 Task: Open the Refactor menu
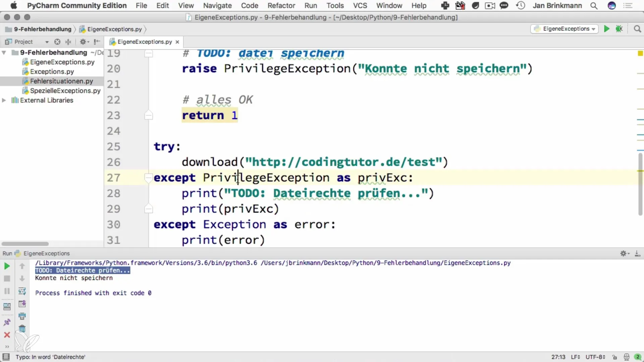pos(281,6)
